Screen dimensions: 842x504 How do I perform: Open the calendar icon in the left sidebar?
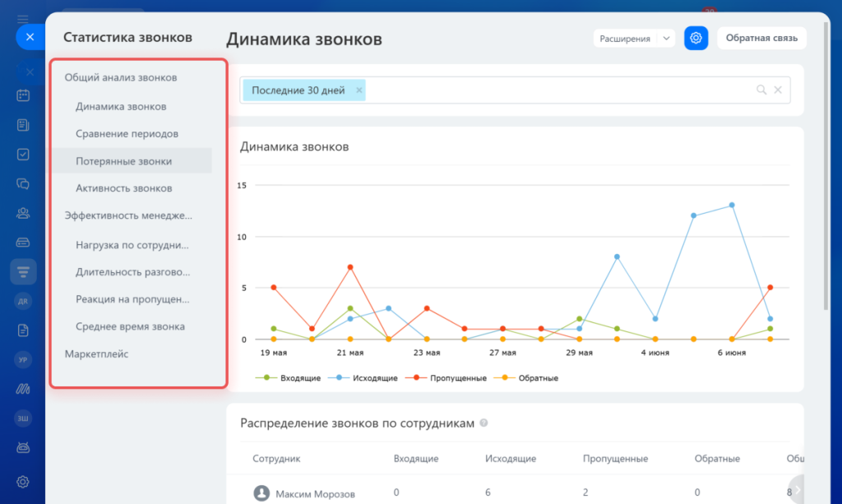[22, 95]
